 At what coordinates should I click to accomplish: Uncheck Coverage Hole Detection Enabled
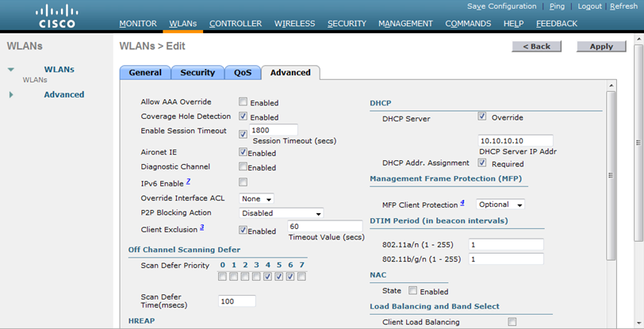pyautogui.click(x=243, y=117)
